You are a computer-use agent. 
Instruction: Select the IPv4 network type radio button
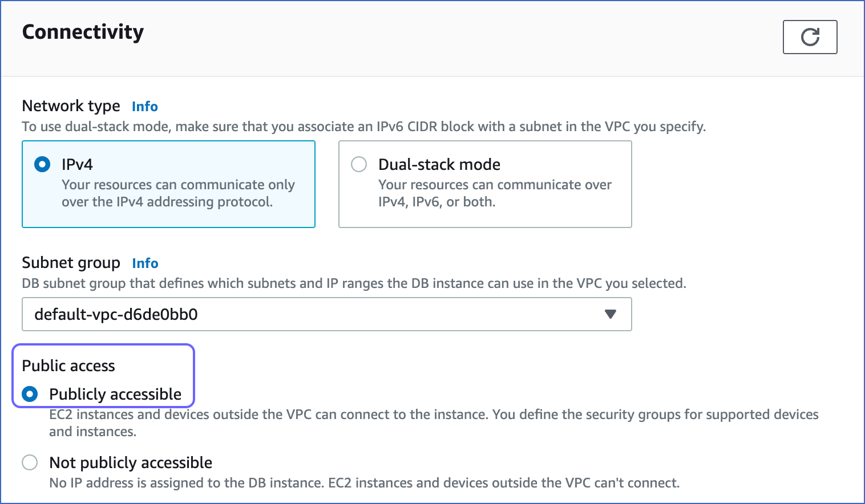point(42,165)
